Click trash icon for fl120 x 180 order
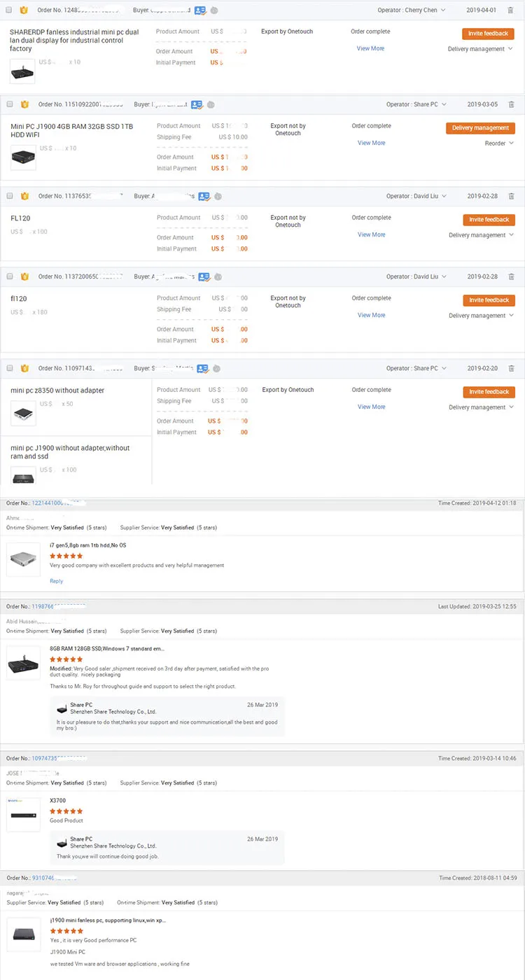 [511, 276]
